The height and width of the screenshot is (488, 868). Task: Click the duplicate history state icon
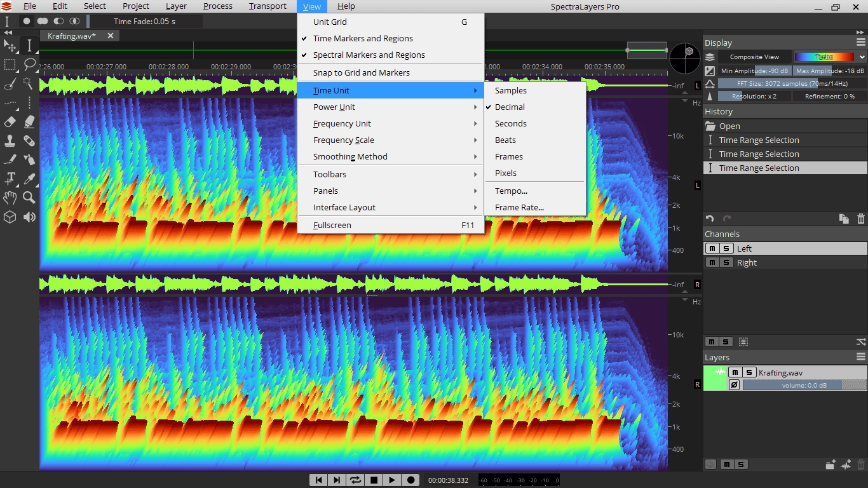tap(844, 219)
